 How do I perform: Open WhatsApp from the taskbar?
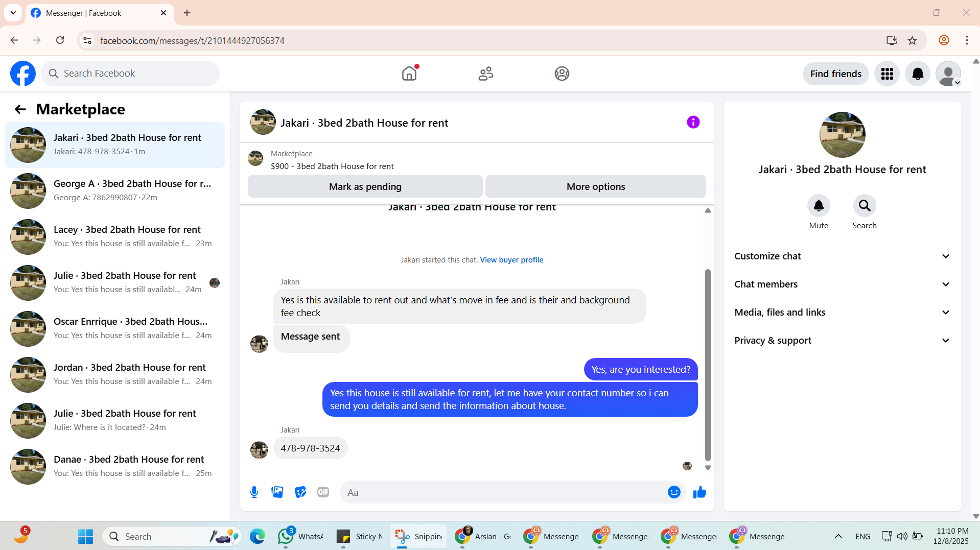point(300,536)
